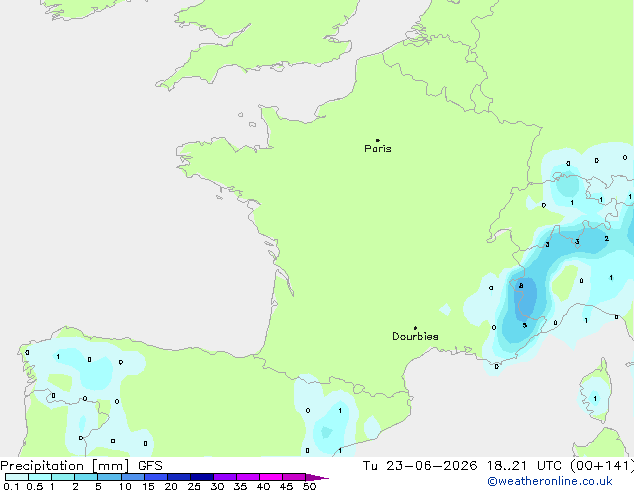The image size is (634, 490).
Task: Click the '0.1' legend scale label
Action: click(11, 486)
